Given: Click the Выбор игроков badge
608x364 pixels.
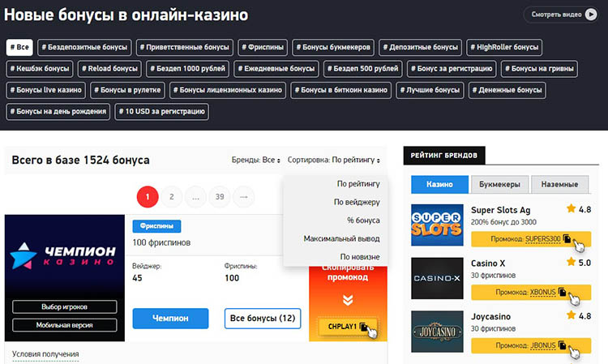Looking at the screenshot, I should [x=64, y=306].
